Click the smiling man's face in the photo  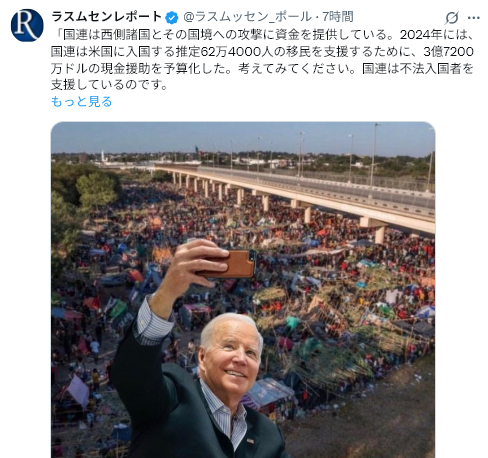233,355
